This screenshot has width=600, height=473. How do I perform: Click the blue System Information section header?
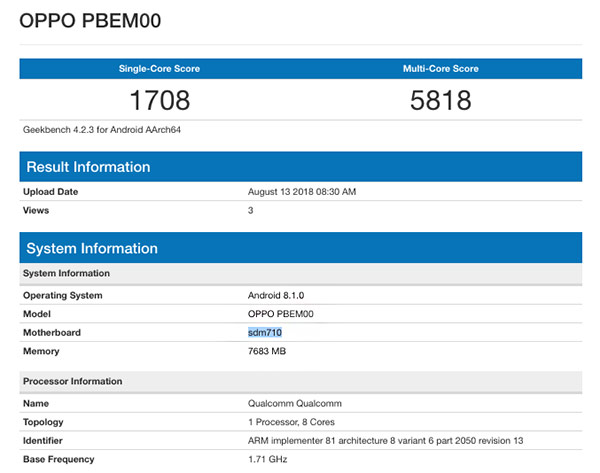click(301, 248)
